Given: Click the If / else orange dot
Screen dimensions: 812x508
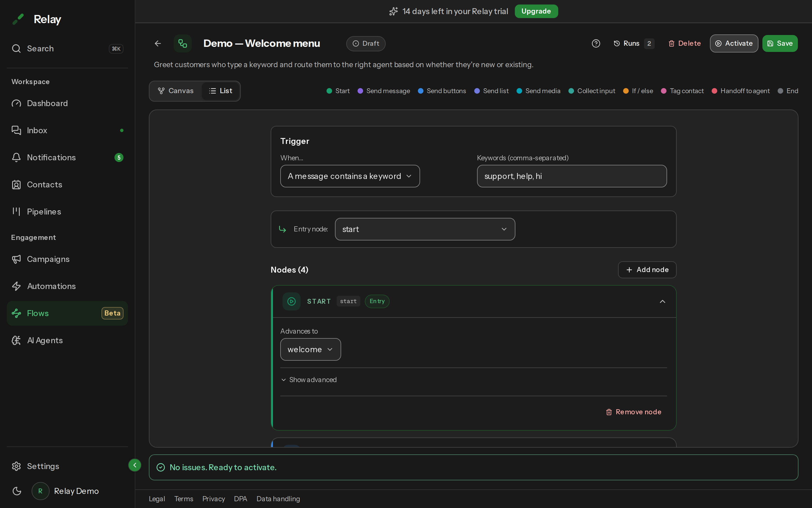Looking at the screenshot, I should coord(626,91).
